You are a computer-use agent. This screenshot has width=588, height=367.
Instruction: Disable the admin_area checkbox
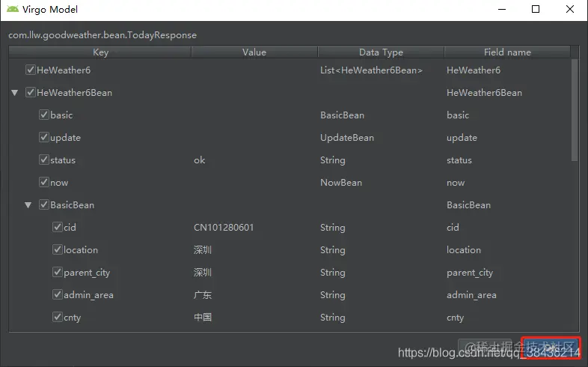pyautogui.click(x=58, y=294)
